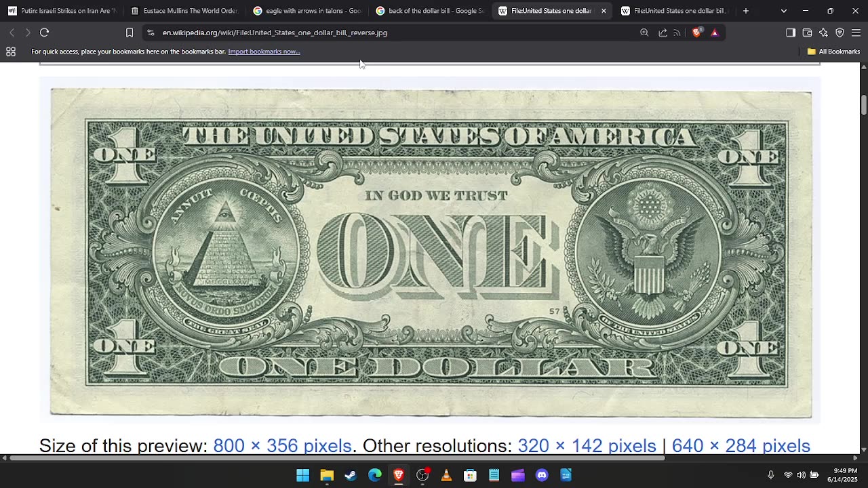Viewport: 868px width, 488px height.
Task: Close the active United States one dollar tab
Action: tap(604, 11)
